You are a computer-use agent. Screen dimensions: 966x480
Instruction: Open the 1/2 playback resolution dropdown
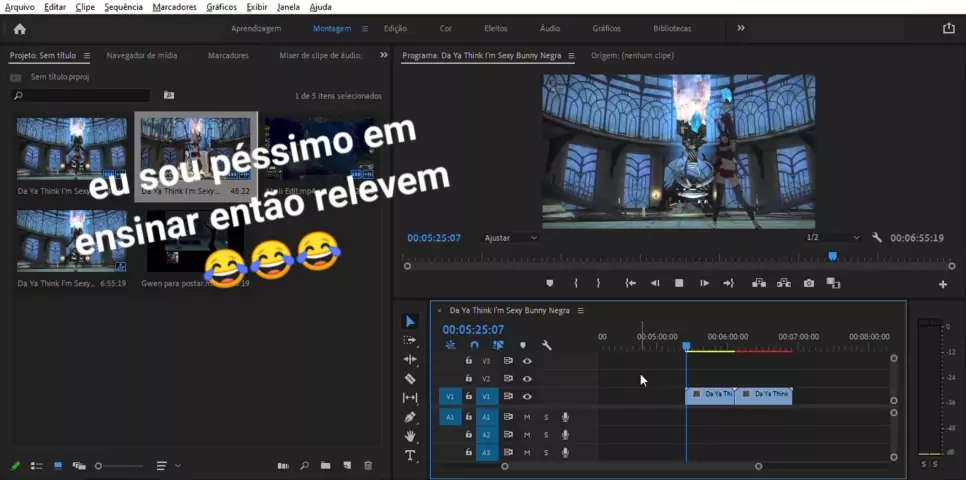833,238
